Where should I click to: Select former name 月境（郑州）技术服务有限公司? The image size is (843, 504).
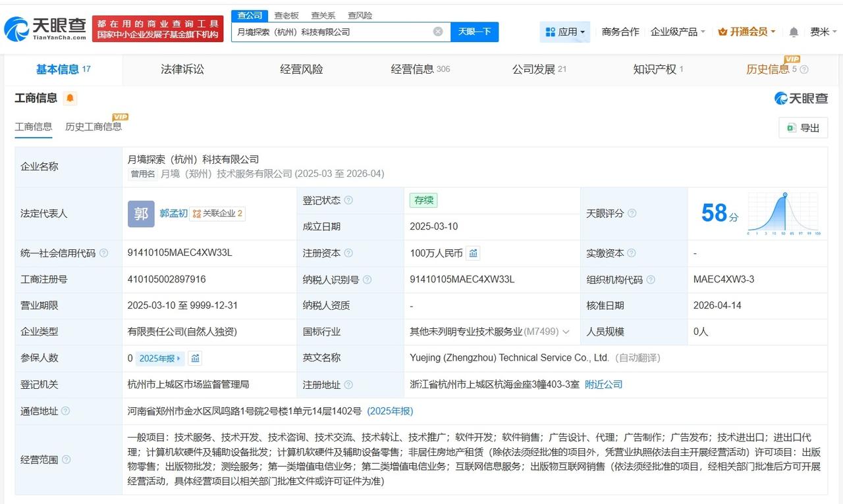pyautogui.click(x=227, y=174)
